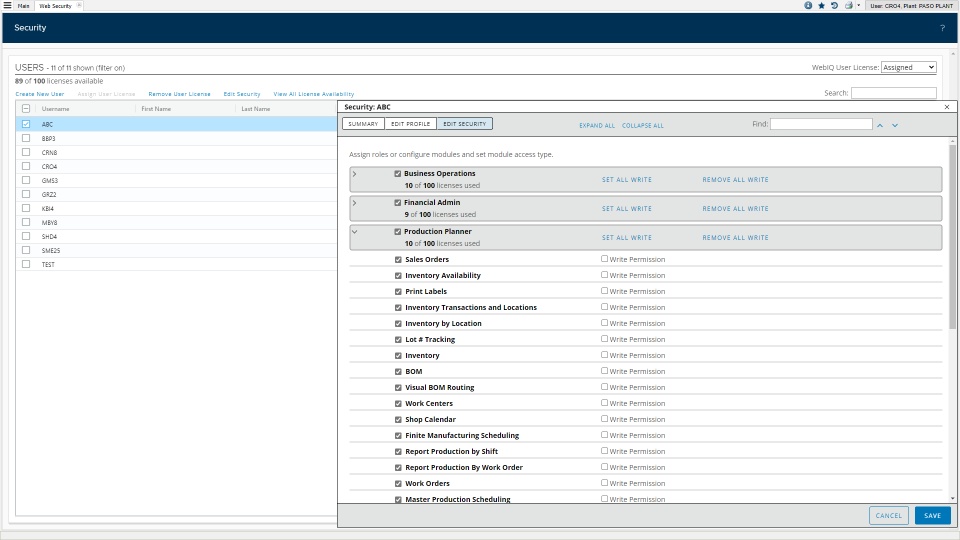Click the Visual BOM Routing module label
Screen dimensions: 960x540
440,388
